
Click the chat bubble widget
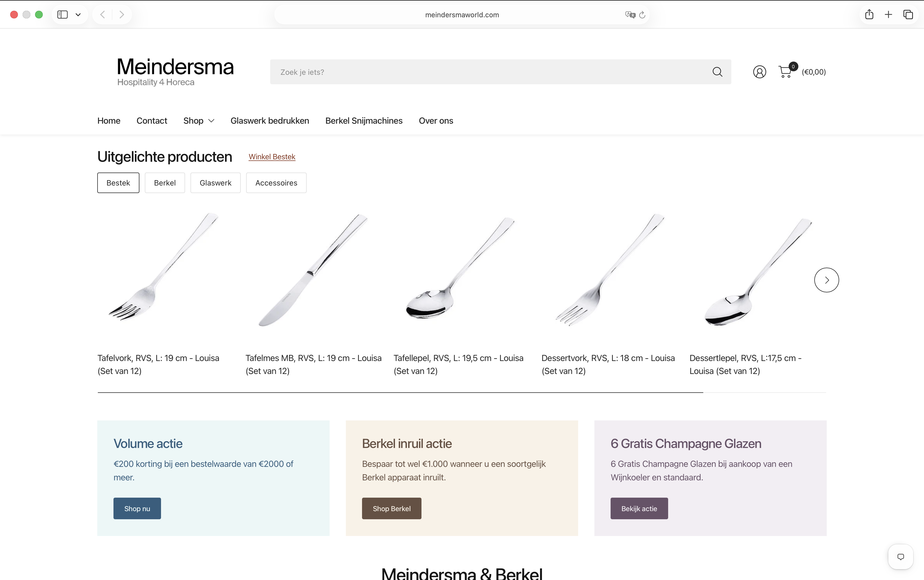click(900, 557)
